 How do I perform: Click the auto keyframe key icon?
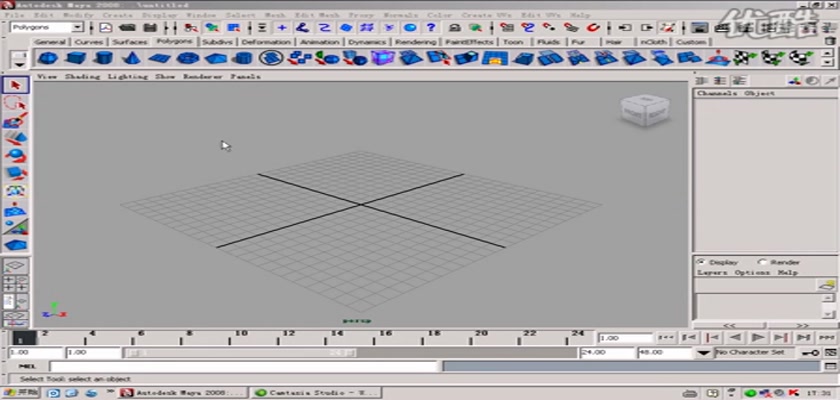point(809,353)
